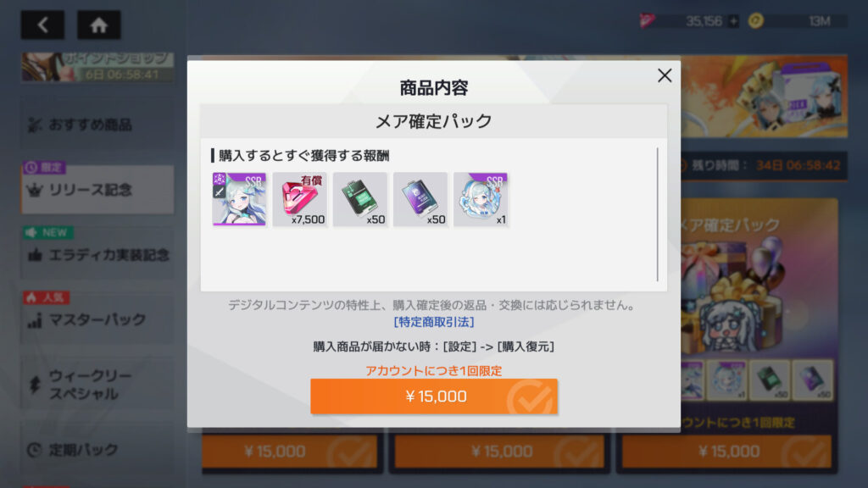
Task: Open the 特定商取引法 link
Action: click(x=434, y=322)
